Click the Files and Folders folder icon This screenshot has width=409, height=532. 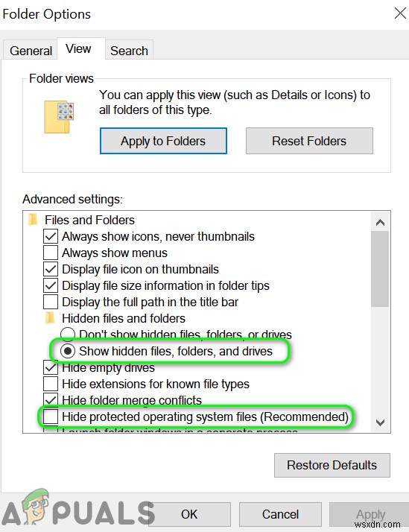point(33,220)
